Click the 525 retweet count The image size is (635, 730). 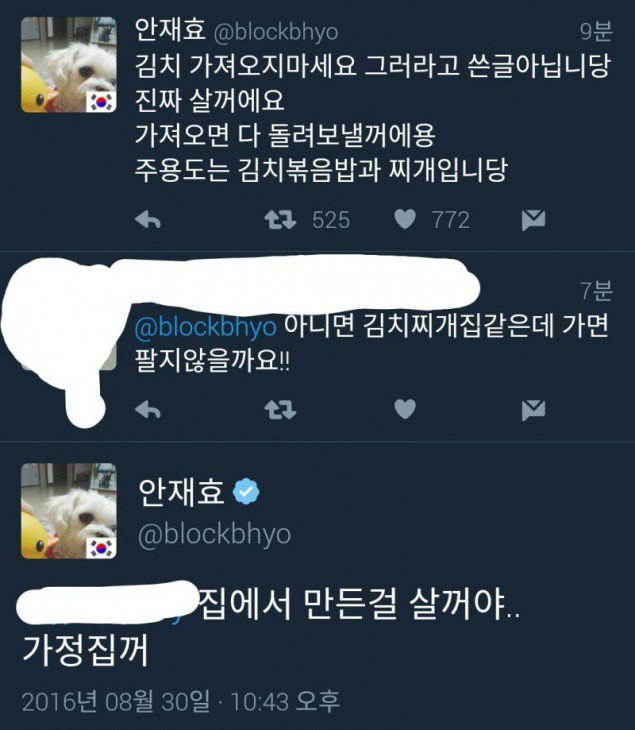pyautogui.click(x=331, y=220)
